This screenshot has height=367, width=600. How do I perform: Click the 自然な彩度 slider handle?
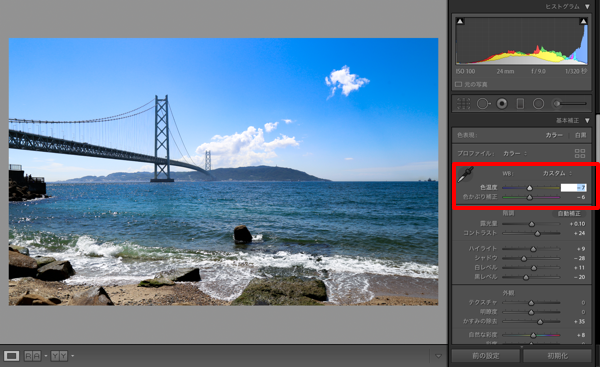tap(533, 335)
